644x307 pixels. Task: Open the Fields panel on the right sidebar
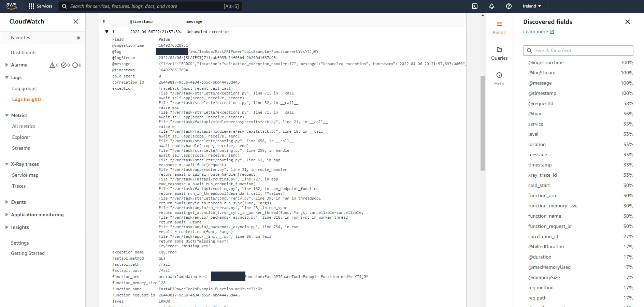point(499,27)
